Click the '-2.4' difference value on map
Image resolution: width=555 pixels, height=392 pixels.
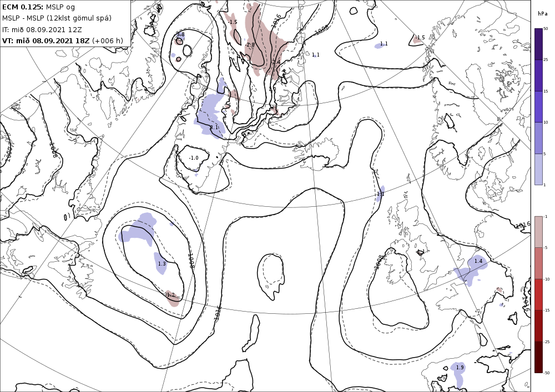[276, 62]
